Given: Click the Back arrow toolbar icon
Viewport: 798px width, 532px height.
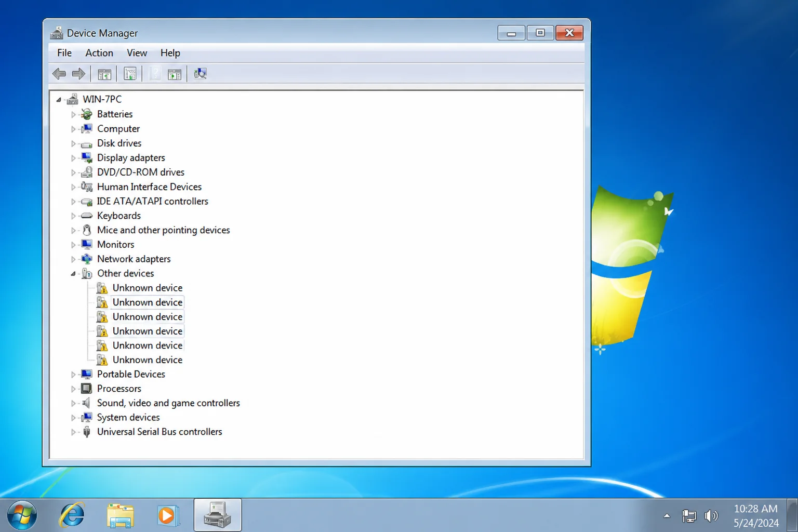Looking at the screenshot, I should click(59, 74).
